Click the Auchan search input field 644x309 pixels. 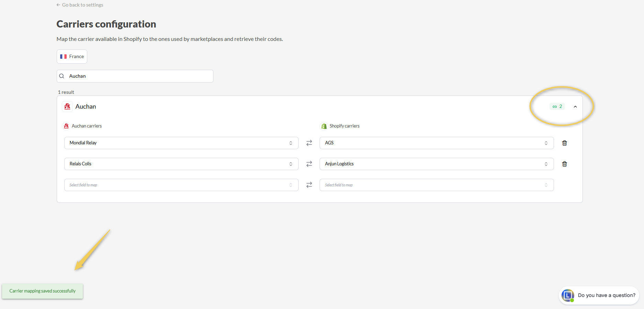(139, 76)
